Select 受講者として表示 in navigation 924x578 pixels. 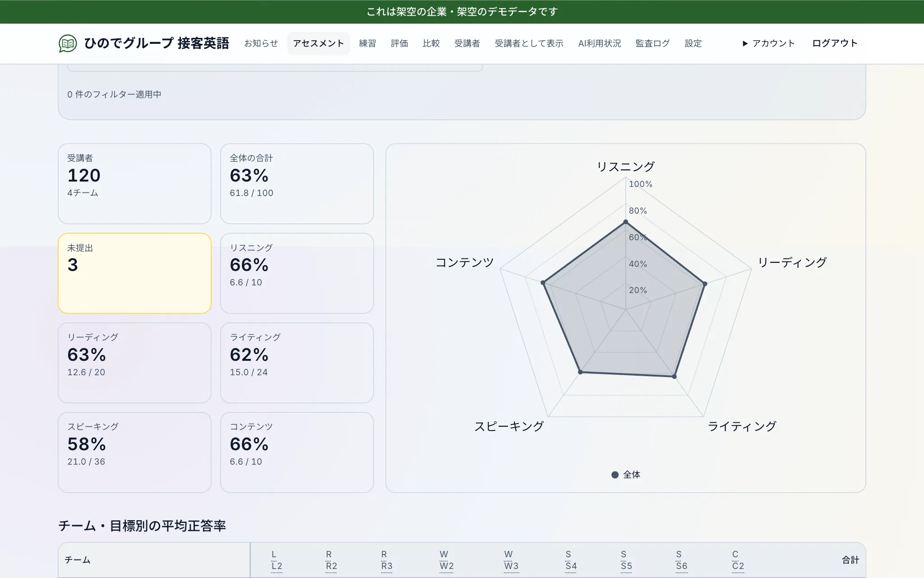529,43
